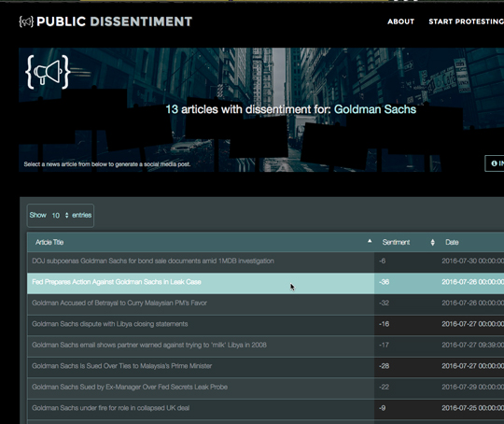Select Goldman Accused of Betrayal article
Viewport: 504px width, 424px height.
coord(119,303)
